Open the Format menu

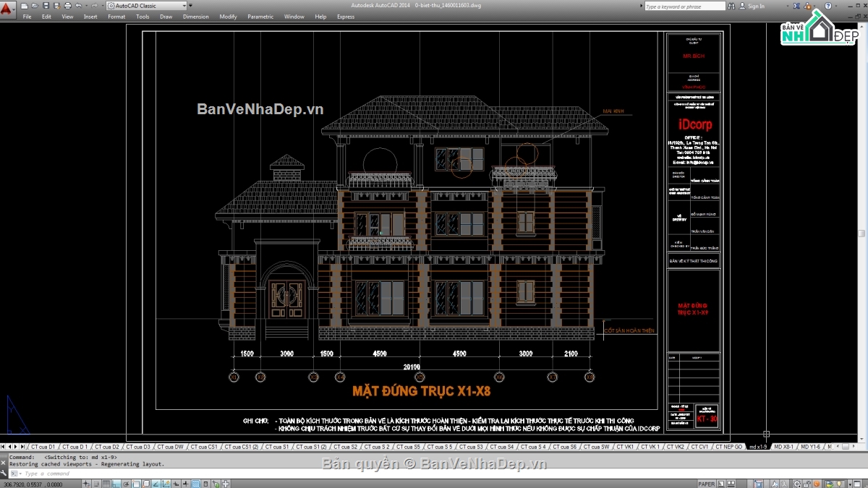click(116, 17)
